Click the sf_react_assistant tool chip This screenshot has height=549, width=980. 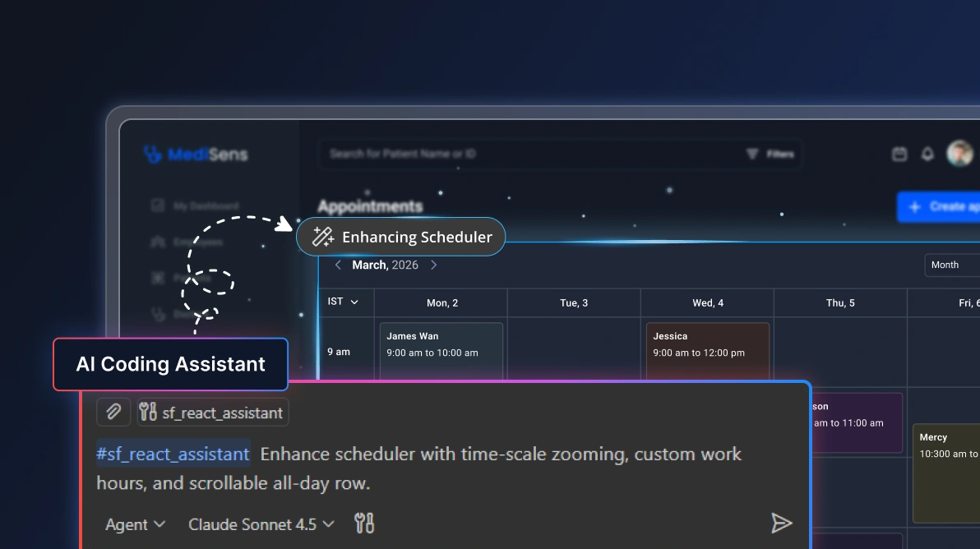pyautogui.click(x=212, y=413)
